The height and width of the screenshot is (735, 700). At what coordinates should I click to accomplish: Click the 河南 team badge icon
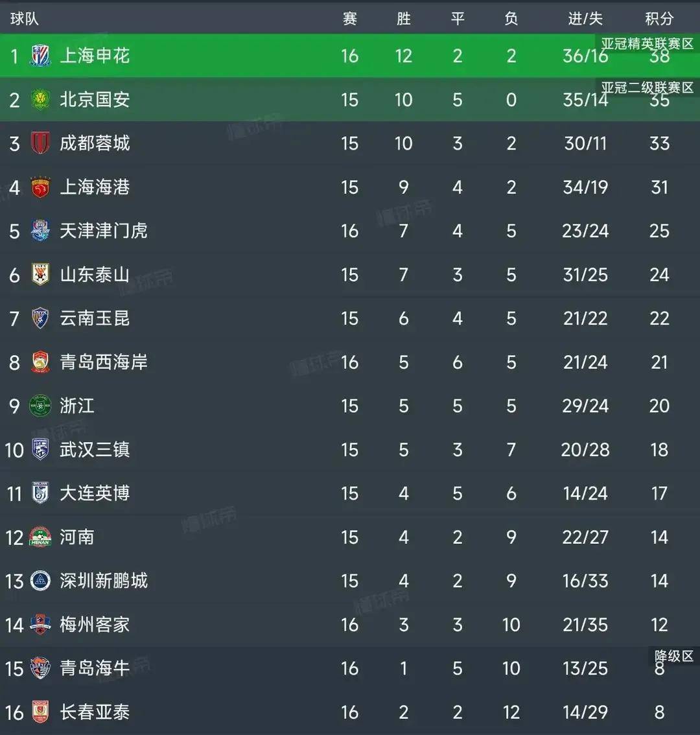(40, 537)
